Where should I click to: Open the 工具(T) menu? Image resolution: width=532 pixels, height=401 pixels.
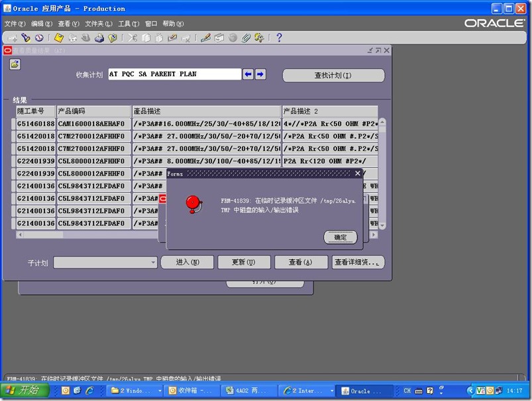pyautogui.click(x=129, y=24)
